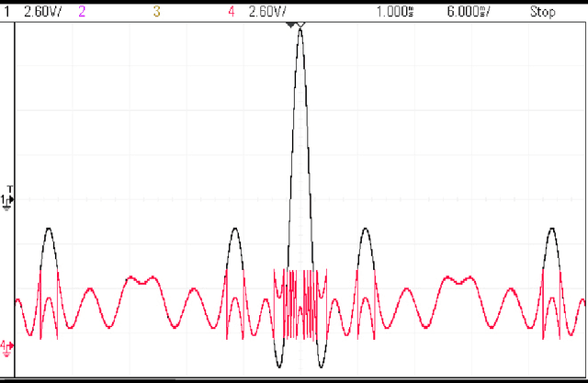Open channel 4 2.60V/ scale setting
This screenshot has width=588, height=383.
tap(268, 11)
